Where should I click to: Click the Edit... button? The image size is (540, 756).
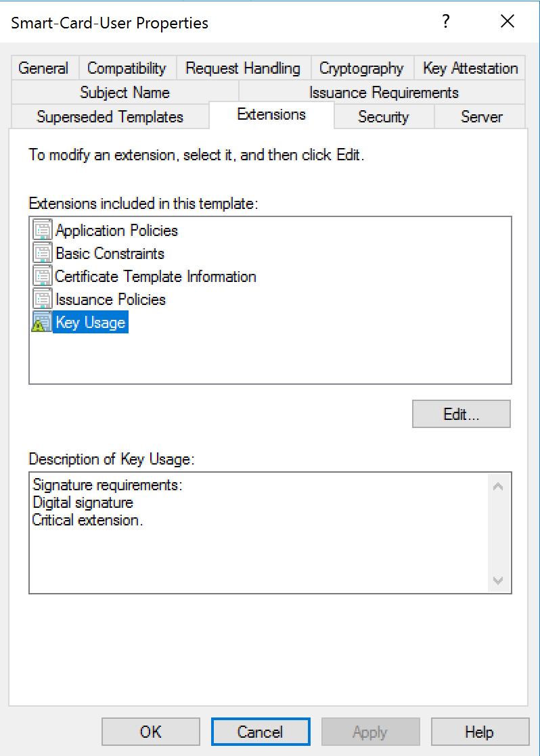click(462, 414)
